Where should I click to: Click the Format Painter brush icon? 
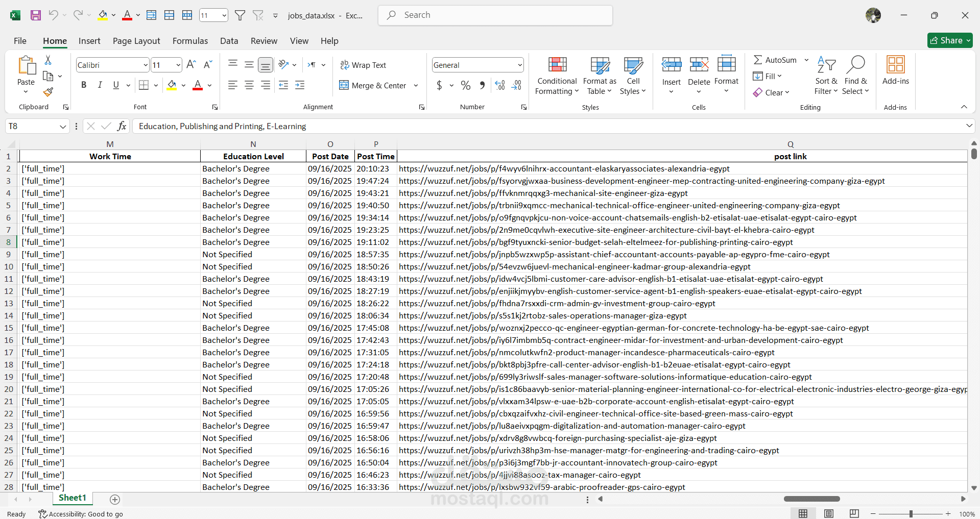pos(48,92)
